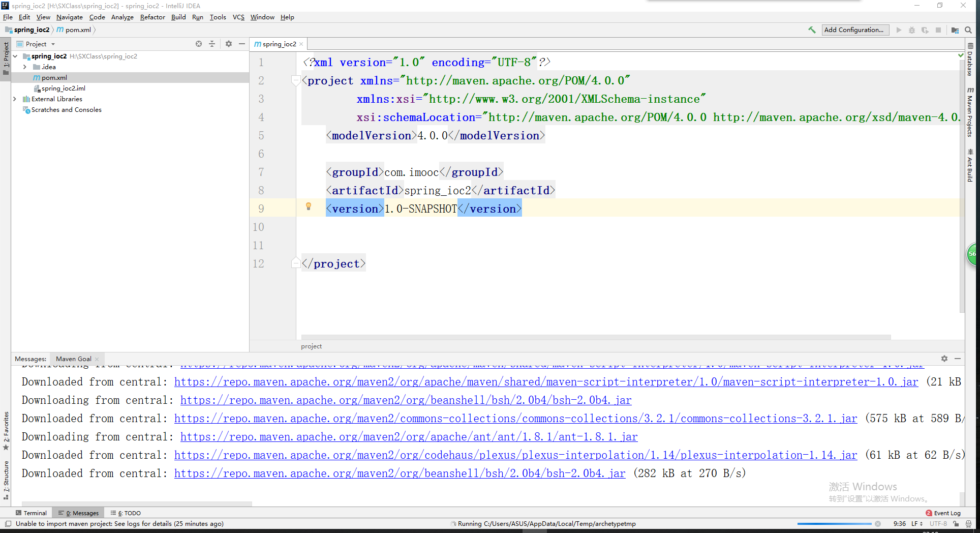Click the intention lightbulb on line 9
Image resolution: width=980 pixels, height=533 pixels.
tap(308, 206)
